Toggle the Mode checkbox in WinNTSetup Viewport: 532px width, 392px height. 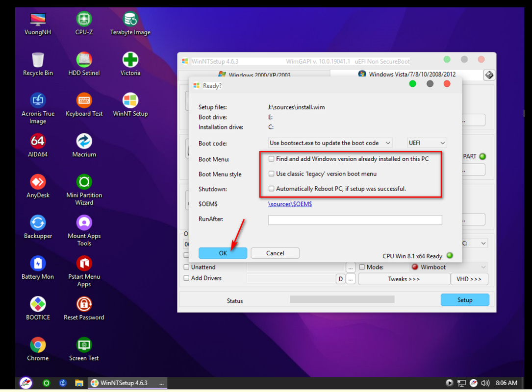tap(362, 267)
